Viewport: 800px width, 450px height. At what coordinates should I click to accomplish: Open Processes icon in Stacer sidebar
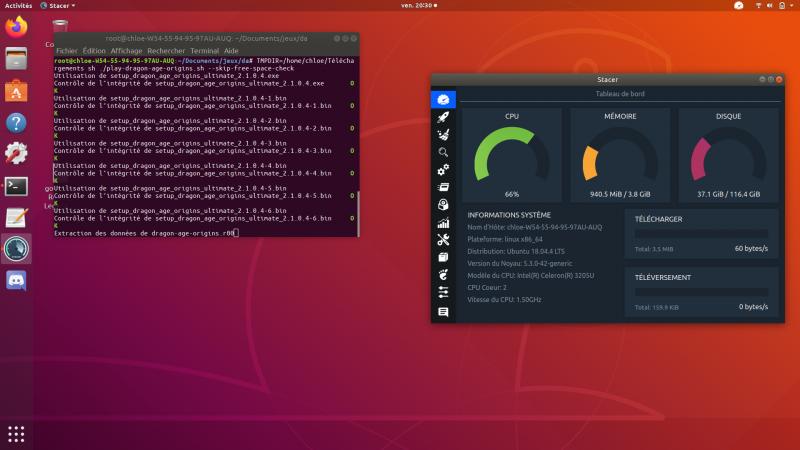point(443,187)
